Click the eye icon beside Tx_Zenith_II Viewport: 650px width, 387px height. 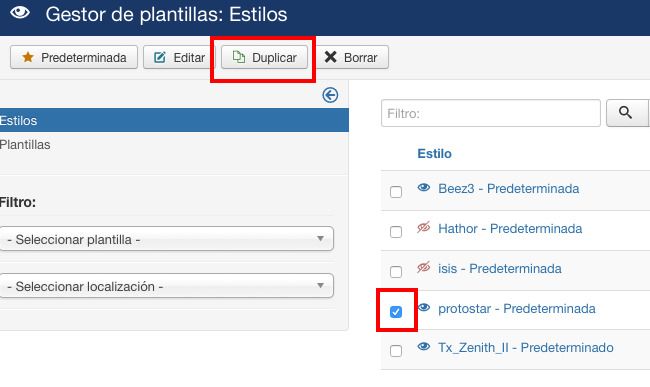(424, 346)
